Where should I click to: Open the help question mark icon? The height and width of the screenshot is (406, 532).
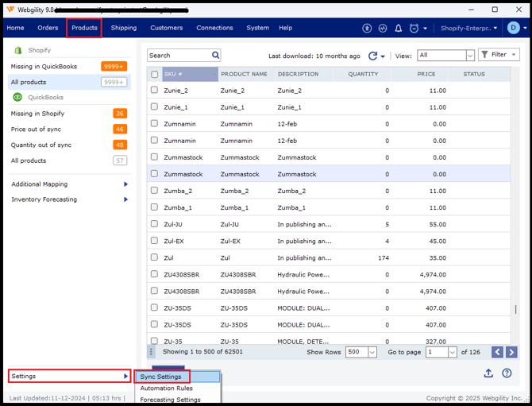tap(507, 373)
